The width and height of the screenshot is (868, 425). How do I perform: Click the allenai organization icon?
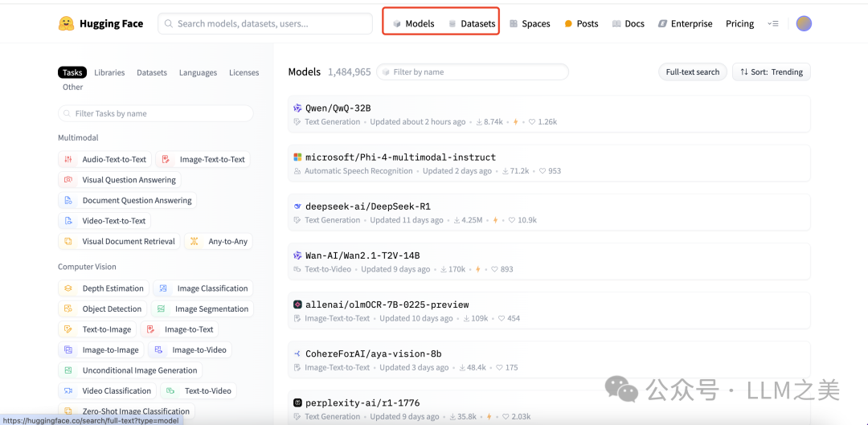pyautogui.click(x=298, y=304)
